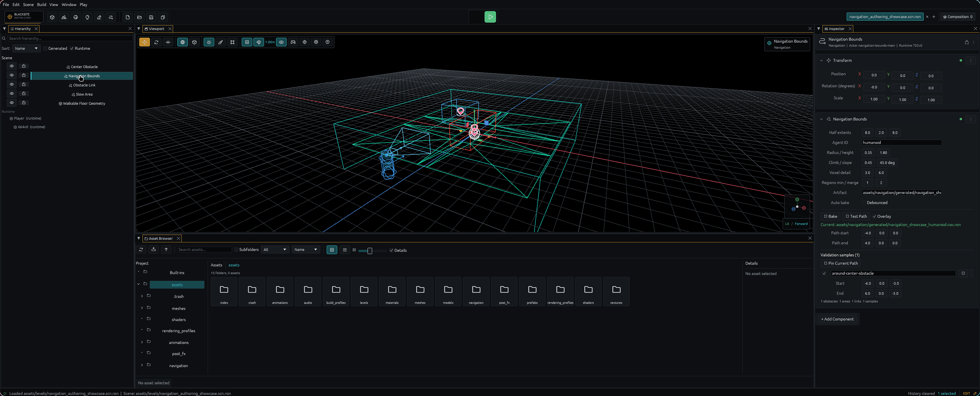The height and width of the screenshot is (396, 980).
Task: Toggle the Overlay checkbox in the Inspector
Action: (x=874, y=216)
